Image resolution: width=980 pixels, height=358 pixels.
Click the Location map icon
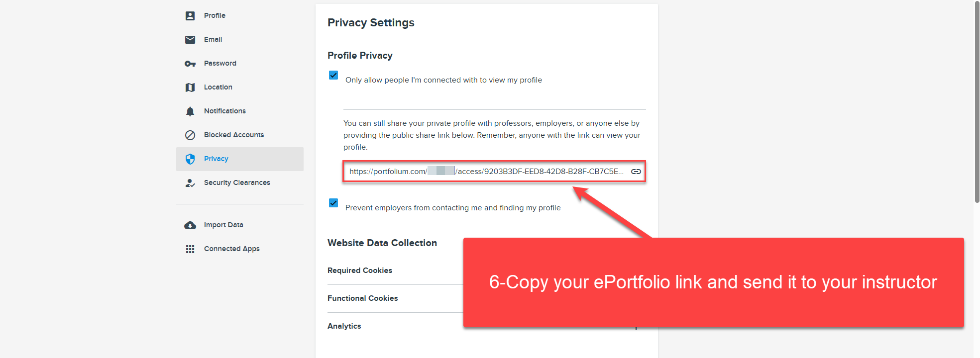click(190, 88)
